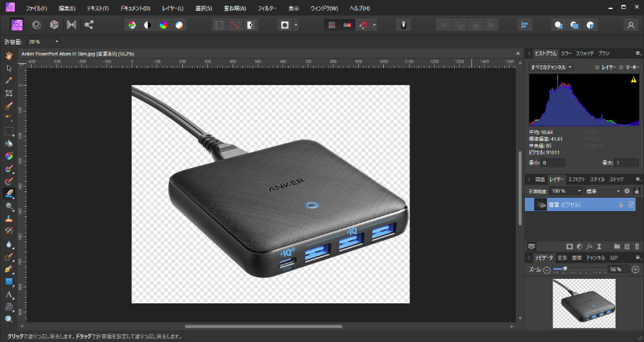The height and width of the screenshot is (342, 644).
Task: Select the Flood Fill bucket tool
Action: pyautogui.click(x=8, y=144)
